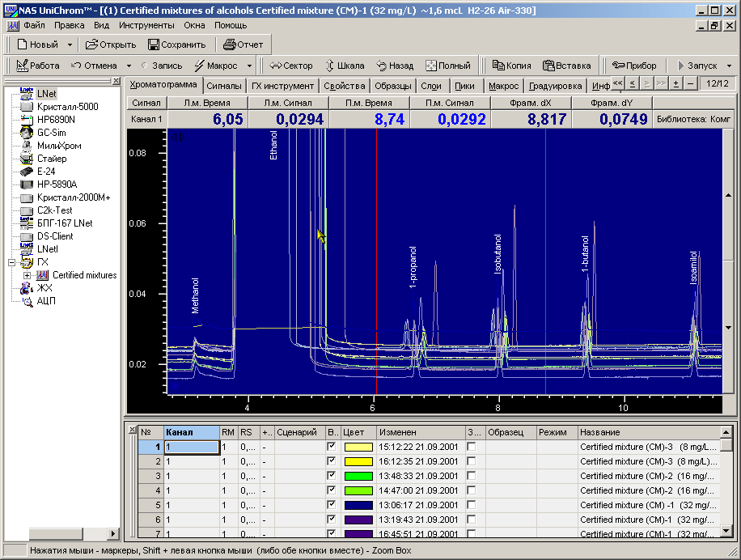Save using the Сохранить toolbar icon

coord(154,45)
